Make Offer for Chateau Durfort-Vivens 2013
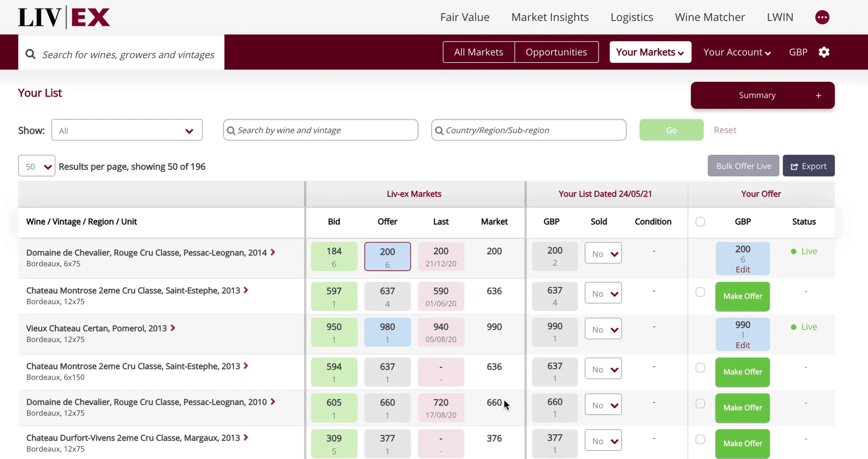Image resolution: width=868 pixels, height=459 pixels. [742, 443]
